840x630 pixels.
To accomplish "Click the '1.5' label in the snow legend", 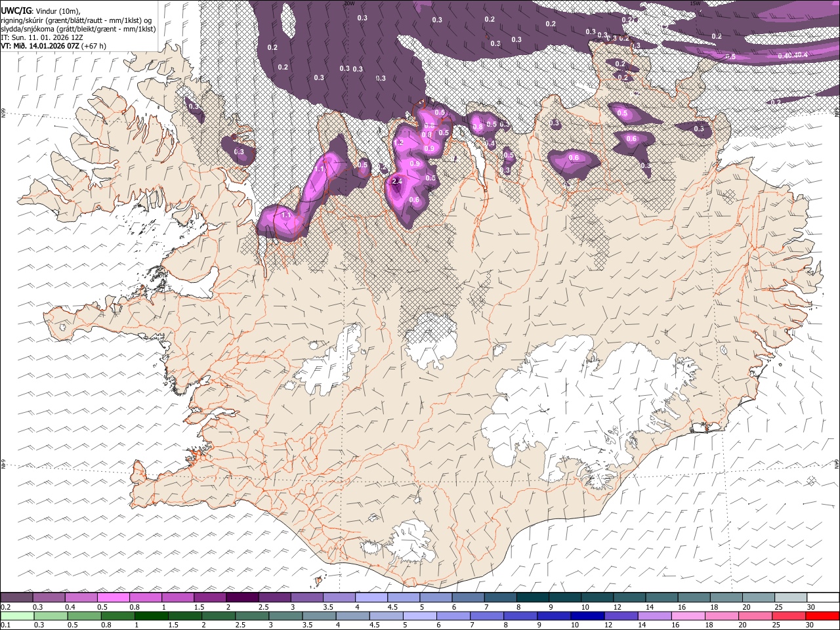I will pyautogui.click(x=199, y=607).
